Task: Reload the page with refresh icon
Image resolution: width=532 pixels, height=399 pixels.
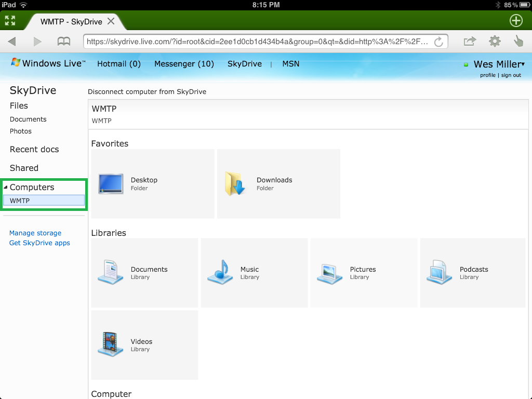Action: [438, 42]
